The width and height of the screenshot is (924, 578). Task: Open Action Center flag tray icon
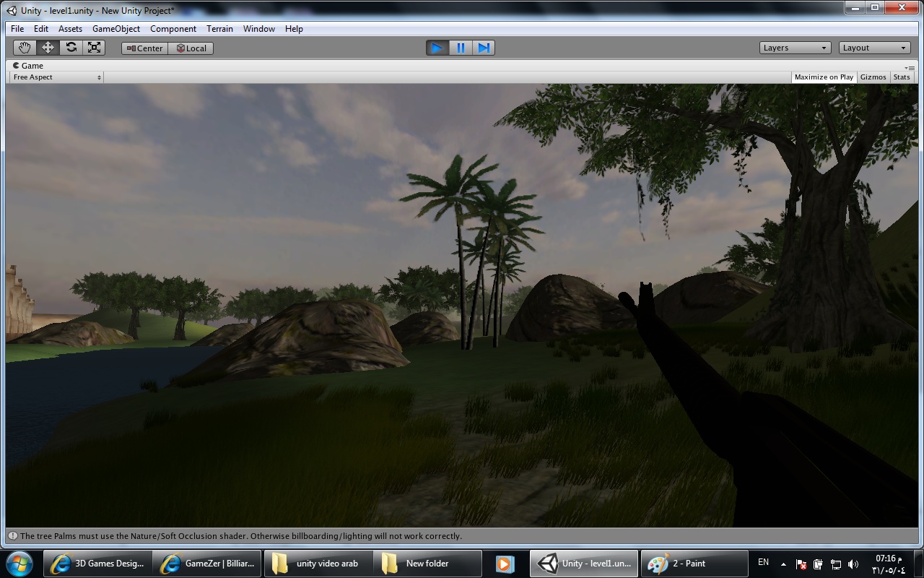[801, 564]
